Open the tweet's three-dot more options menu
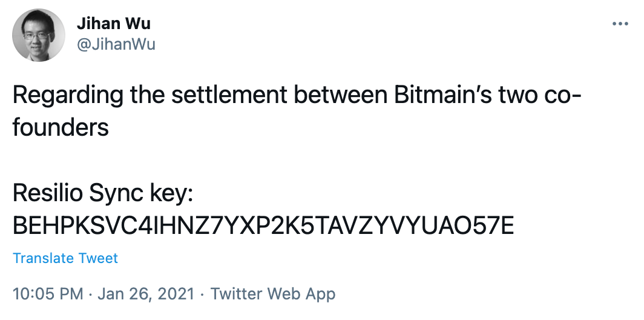 pos(620,24)
